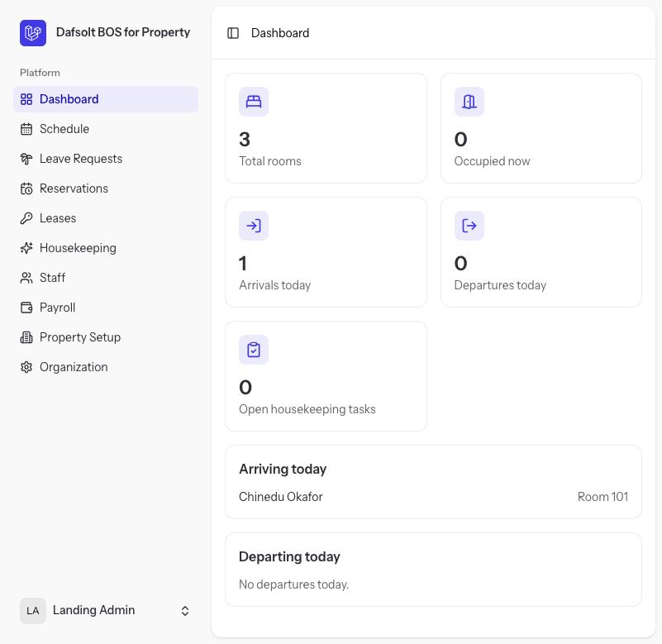The height and width of the screenshot is (644, 662).
Task: Click the Reservations calendar-clock icon
Action: pyautogui.click(x=26, y=188)
